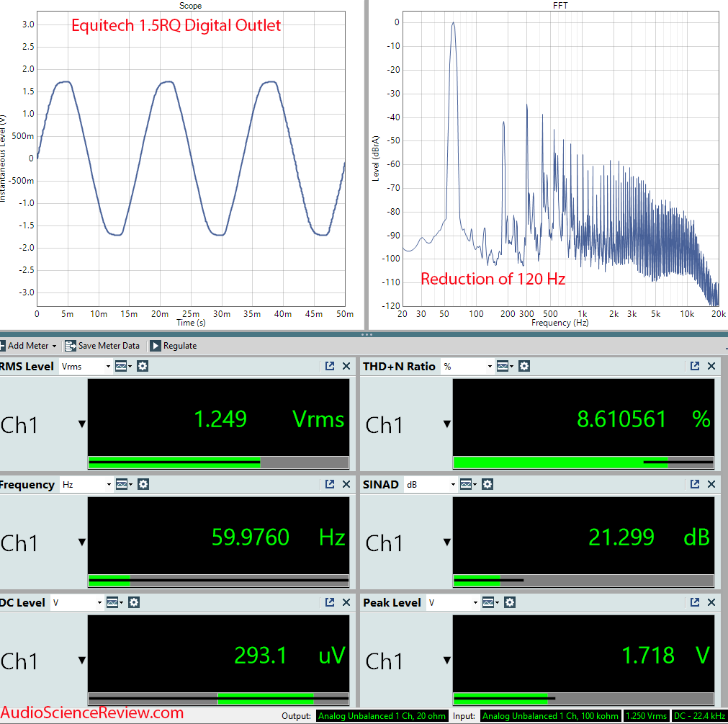Pop out the DC Level meter
728x724 pixels.
pyautogui.click(x=330, y=602)
